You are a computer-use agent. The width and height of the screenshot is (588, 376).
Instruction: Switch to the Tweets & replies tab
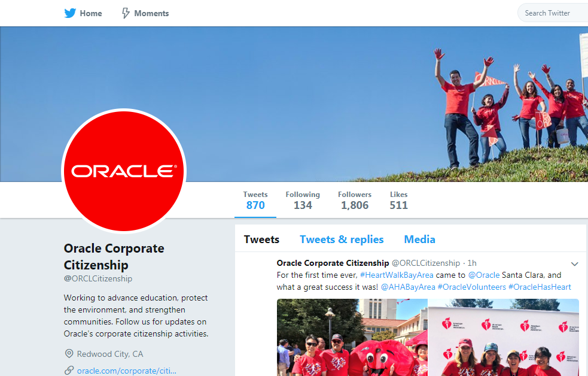(341, 239)
